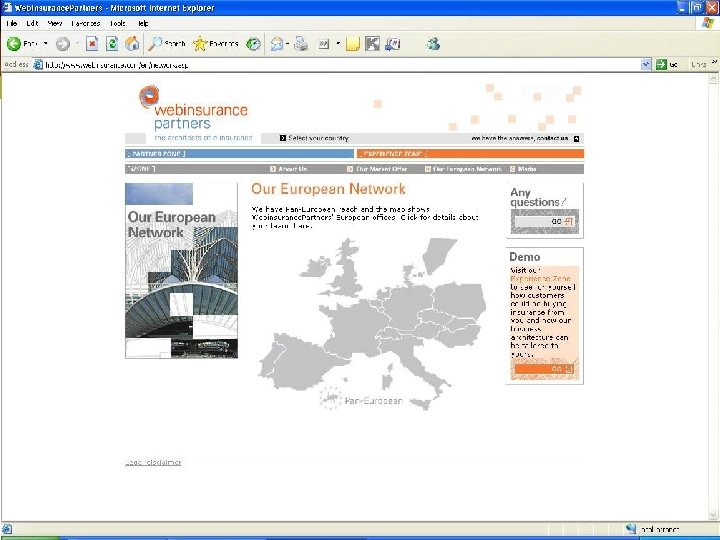
Task: Click the contact us arrow icon
Action: [x=577, y=138]
